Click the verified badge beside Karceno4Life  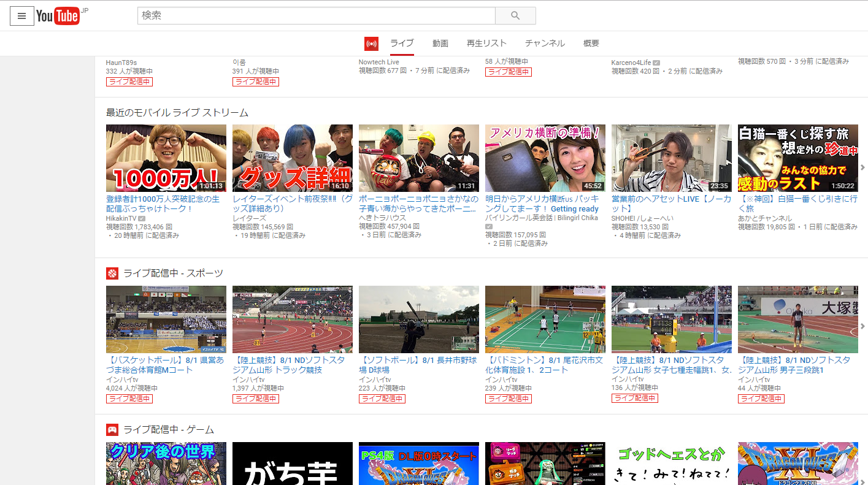point(656,63)
